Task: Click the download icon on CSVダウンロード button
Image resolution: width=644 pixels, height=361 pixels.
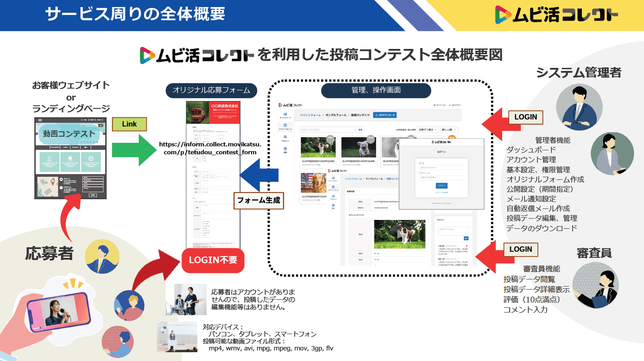Action: (x=377, y=115)
